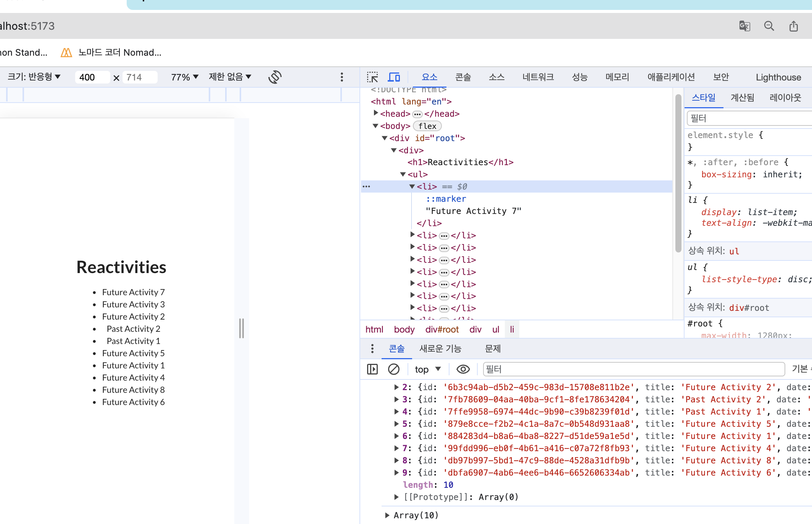Switch to the Lighthouse tab

point(778,77)
